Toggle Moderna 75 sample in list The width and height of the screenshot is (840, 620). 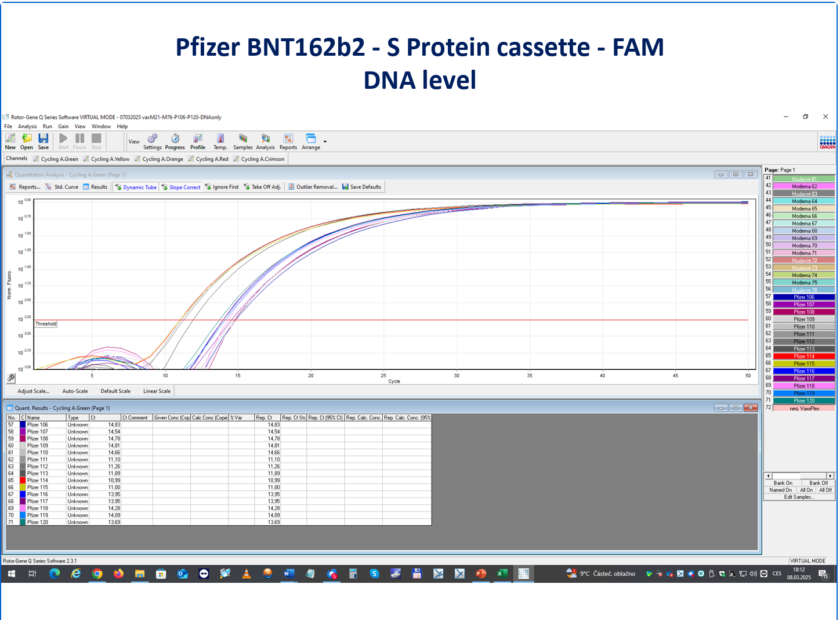point(804,282)
